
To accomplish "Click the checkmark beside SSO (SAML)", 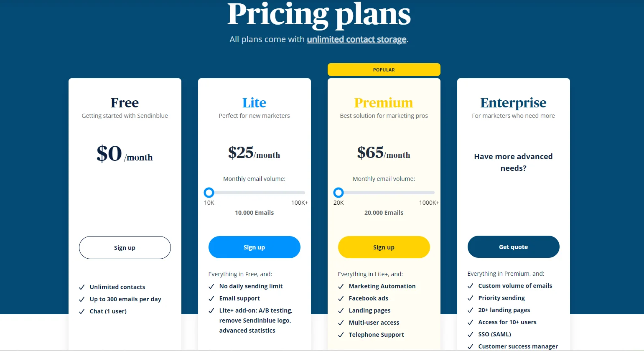I will tap(471, 334).
